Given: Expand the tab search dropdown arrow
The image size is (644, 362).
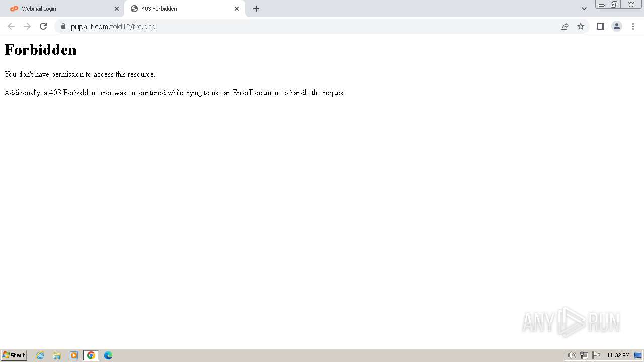Looking at the screenshot, I should (x=584, y=9).
